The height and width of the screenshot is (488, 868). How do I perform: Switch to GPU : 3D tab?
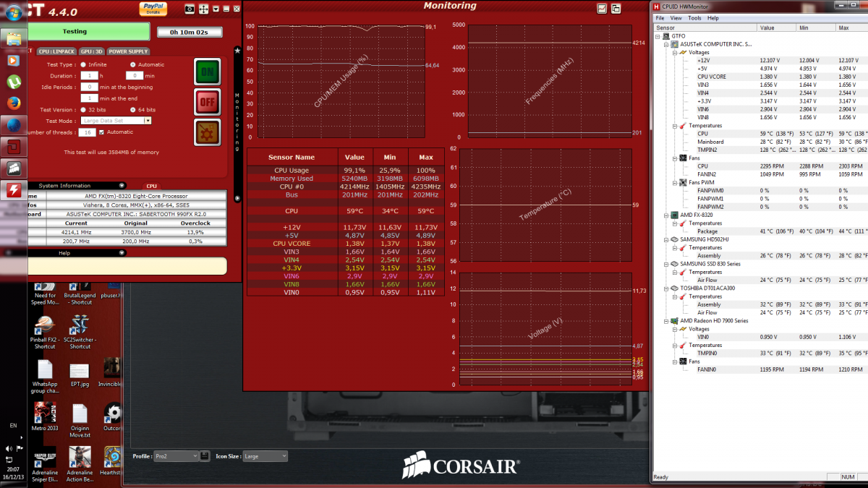91,51
